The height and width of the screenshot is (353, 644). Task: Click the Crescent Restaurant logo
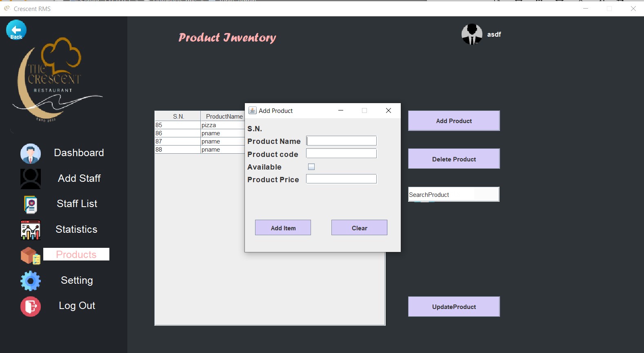click(57, 80)
